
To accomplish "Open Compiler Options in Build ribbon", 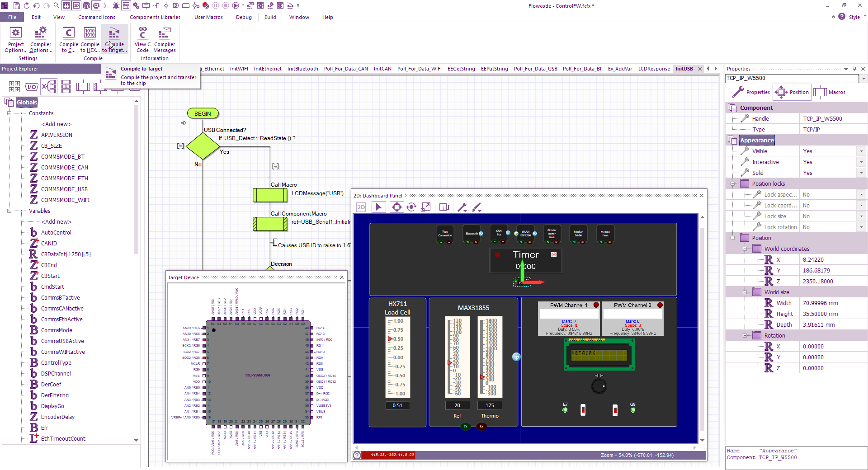I will coord(41,40).
